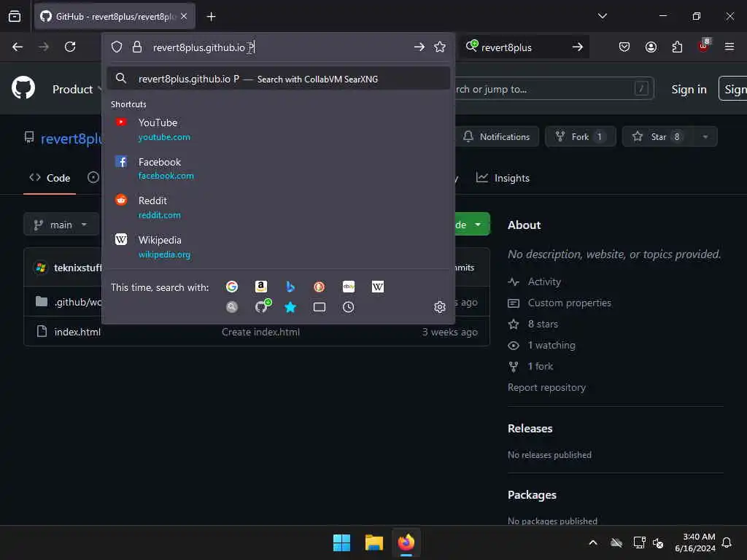The height and width of the screenshot is (560, 747).
Task: Search bookmarks with the blue star icon
Action: pyautogui.click(x=290, y=307)
